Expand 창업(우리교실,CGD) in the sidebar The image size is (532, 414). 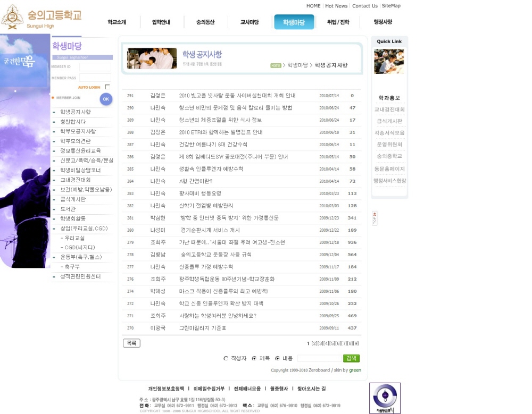[x=84, y=229]
